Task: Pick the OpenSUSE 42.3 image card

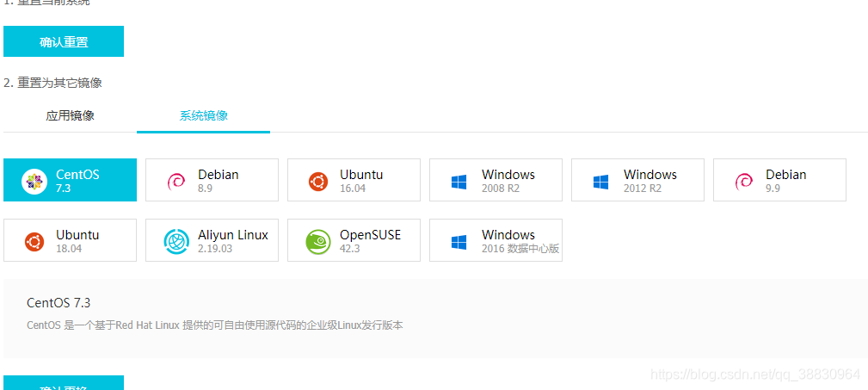Action: pos(354,240)
